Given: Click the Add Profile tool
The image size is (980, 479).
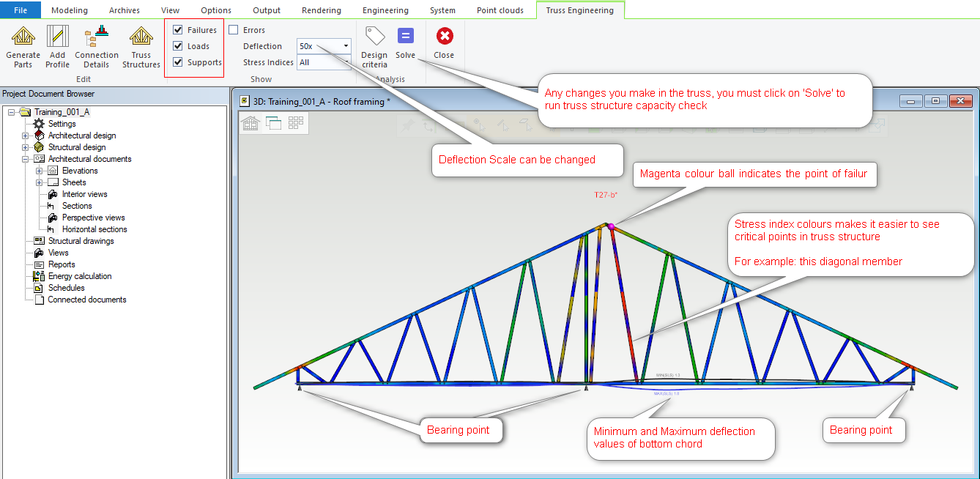Looking at the screenshot, I should tap(57, 37).
